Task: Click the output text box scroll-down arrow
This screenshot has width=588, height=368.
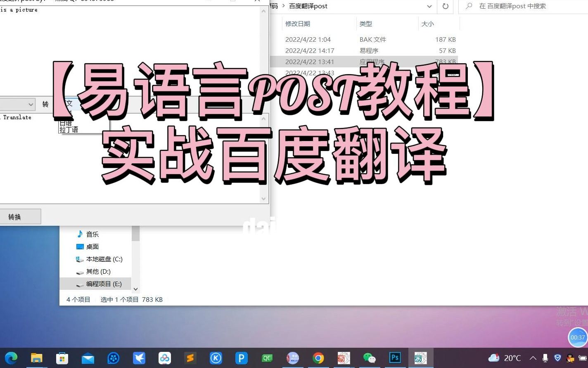Action: click(263, 198)
